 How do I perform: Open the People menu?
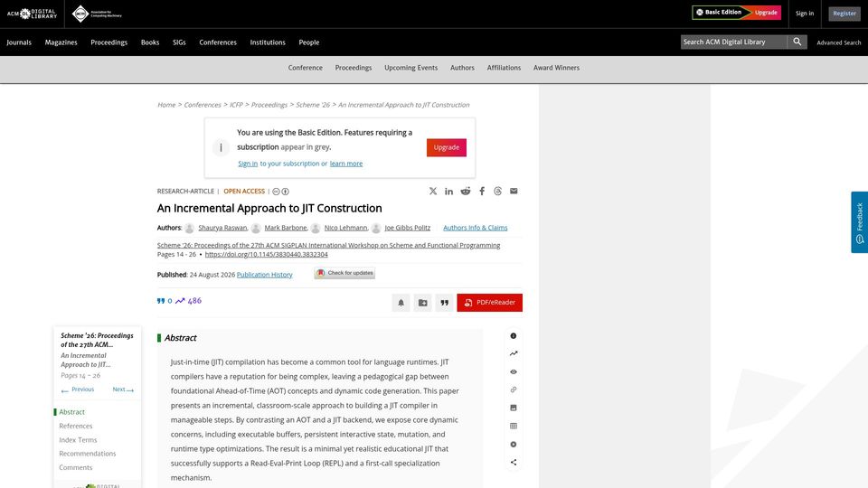click(309, 42)
